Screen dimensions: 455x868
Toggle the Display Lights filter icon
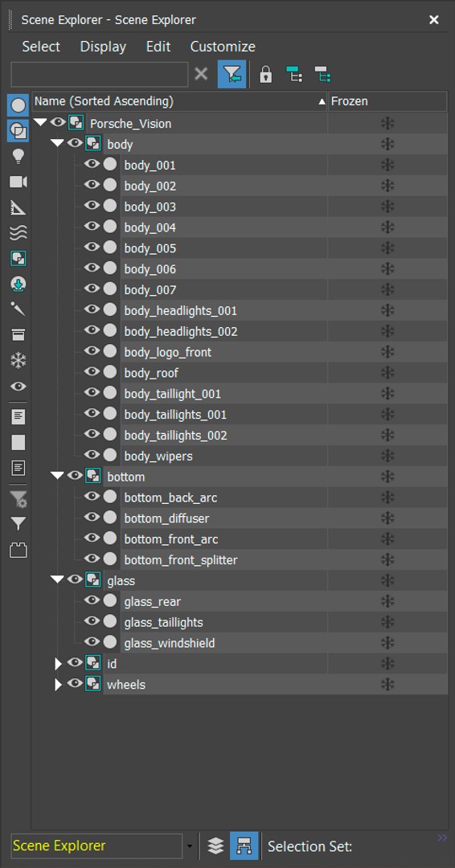coord(18,157)
